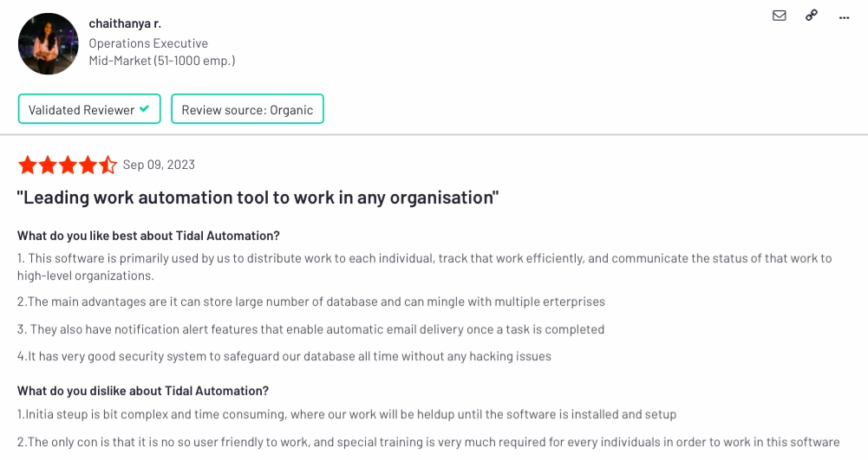Image resolution: width=868 pixels, height=460 pixels.
Task: Click the Review source: Organic badge
Action: pos(247,109)
